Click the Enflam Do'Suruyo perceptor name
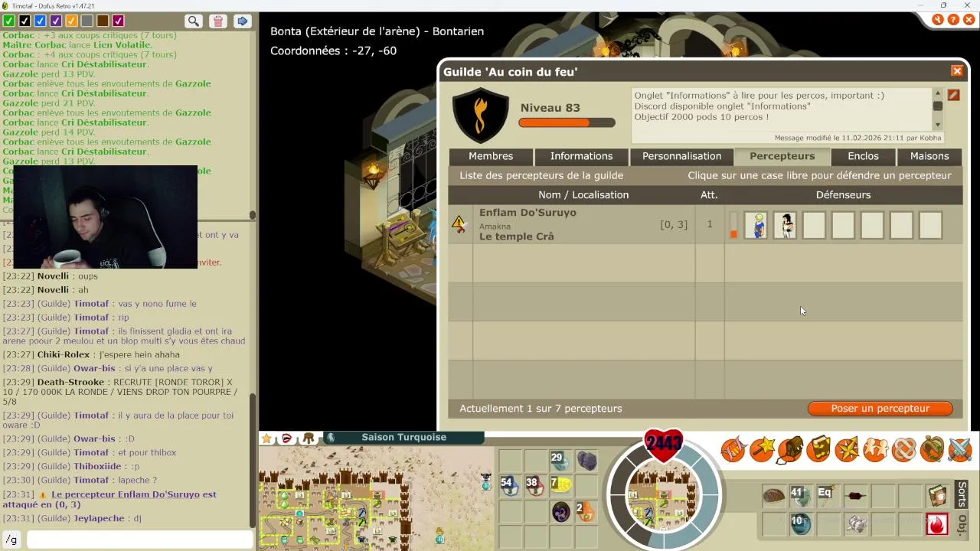 pos(528,213)
